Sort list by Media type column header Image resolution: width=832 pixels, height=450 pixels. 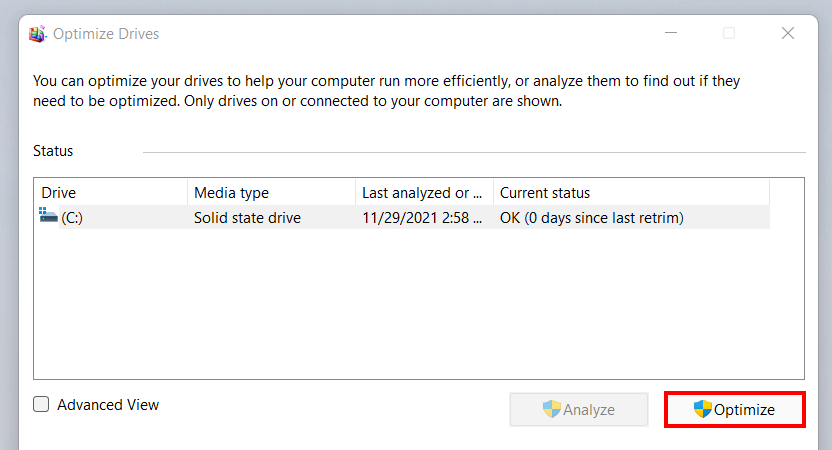272,193
